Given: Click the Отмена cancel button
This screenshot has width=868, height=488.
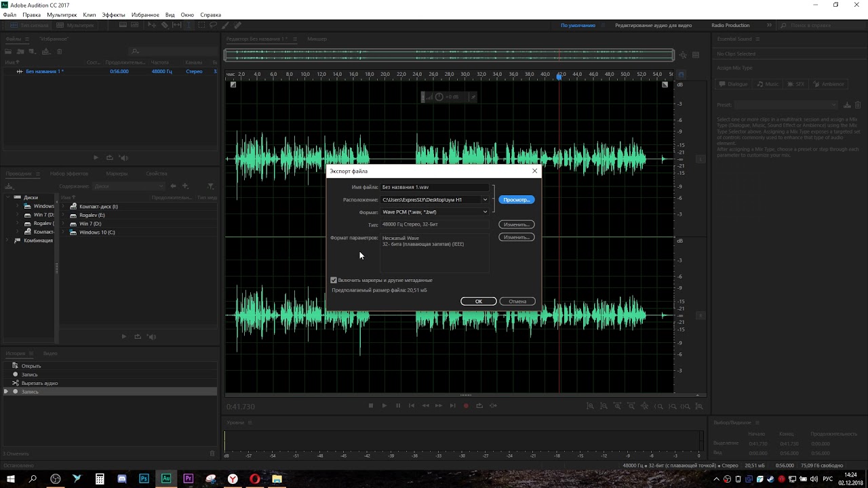Looking at the screenshot, I should [517, 301].
